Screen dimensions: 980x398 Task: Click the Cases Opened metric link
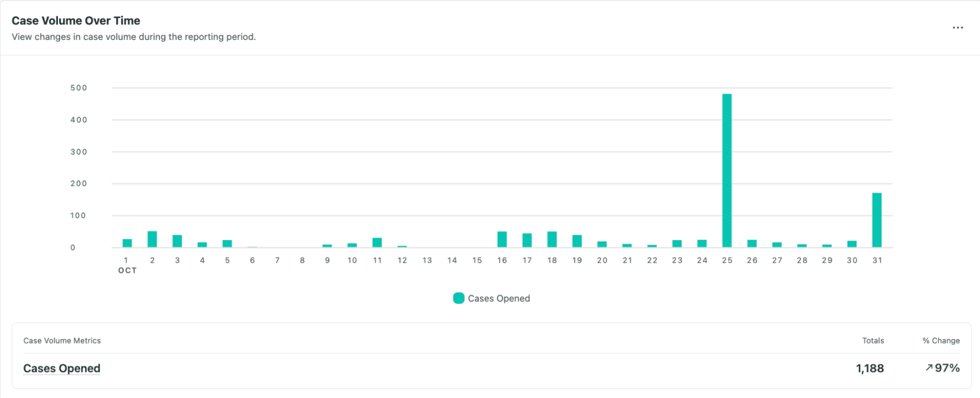[x=62, y=369]
